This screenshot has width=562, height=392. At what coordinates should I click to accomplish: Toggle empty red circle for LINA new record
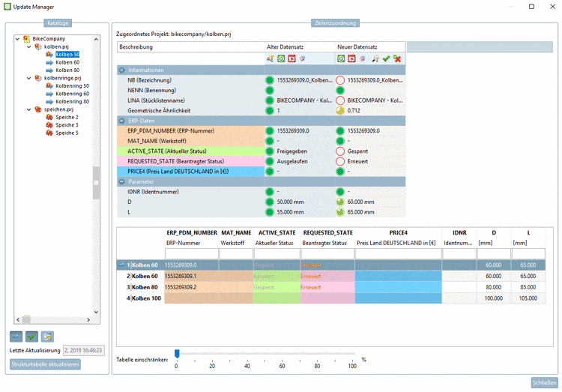tap(340, 100)
